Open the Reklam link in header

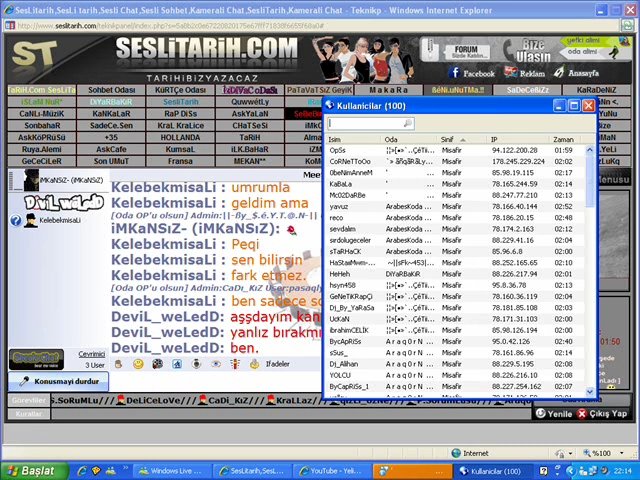524,73
